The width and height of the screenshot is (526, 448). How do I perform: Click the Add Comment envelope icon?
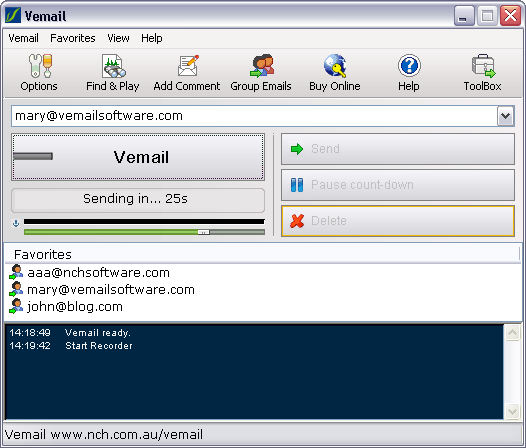click(188, 66)
